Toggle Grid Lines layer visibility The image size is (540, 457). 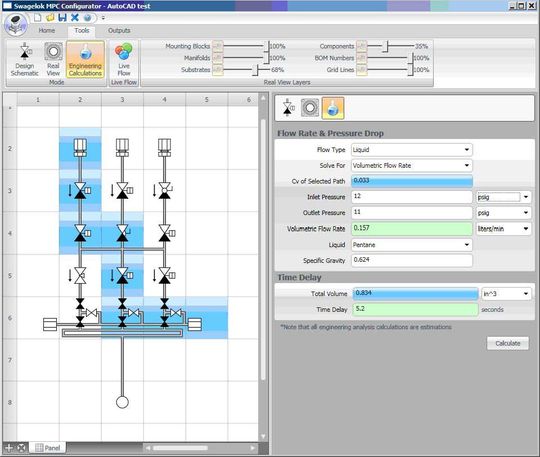click(361, 70)
